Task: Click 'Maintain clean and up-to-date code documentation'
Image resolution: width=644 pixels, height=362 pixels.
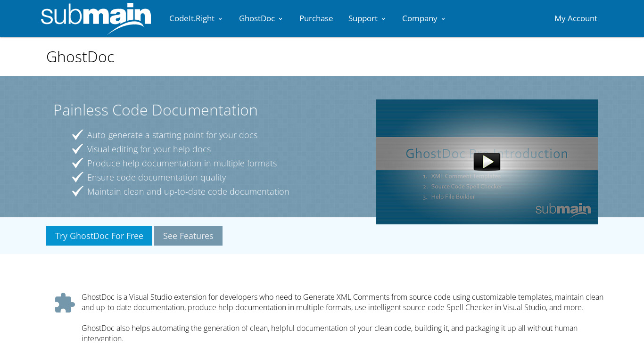Action: (188, 191)
